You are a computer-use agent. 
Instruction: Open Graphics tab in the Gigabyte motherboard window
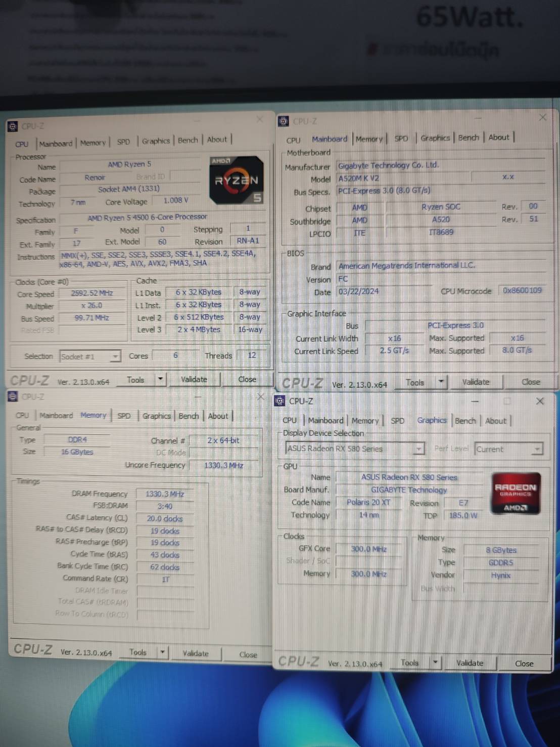(x=435, y=138)
